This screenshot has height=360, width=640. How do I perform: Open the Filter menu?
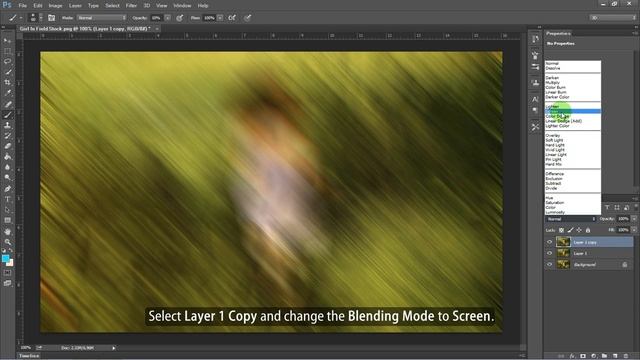tap(131, 6)
